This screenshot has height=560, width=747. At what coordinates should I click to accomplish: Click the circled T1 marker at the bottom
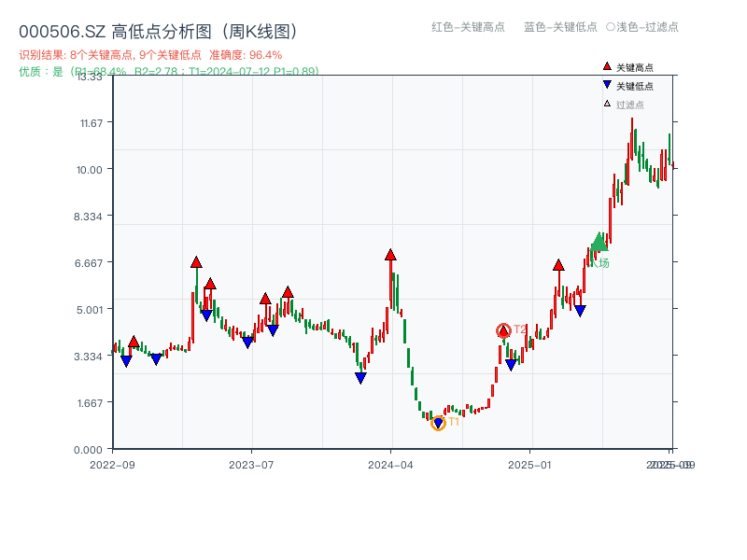(436, 422)
